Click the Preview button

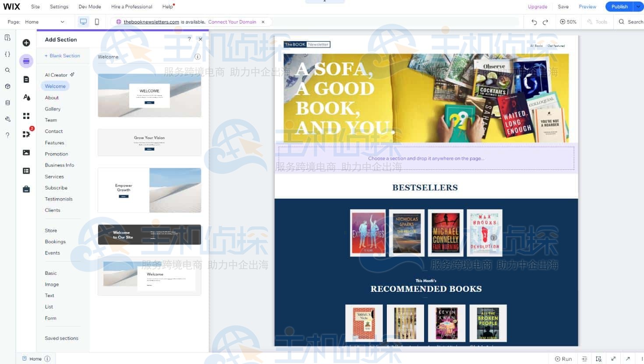pos(587,7)
